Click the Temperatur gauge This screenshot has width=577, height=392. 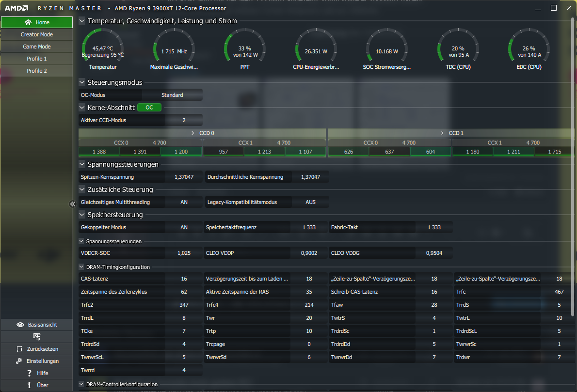(x=103, y=49)
